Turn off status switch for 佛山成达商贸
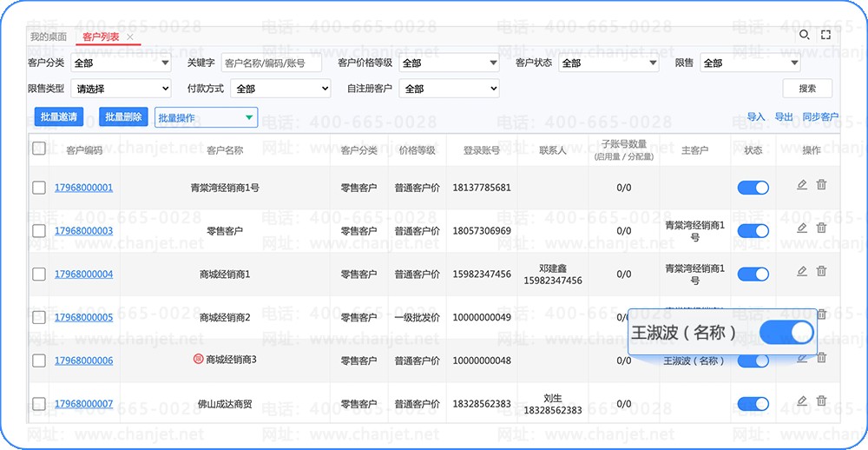Screen dimensions: 868x450 tap(753, 404)
